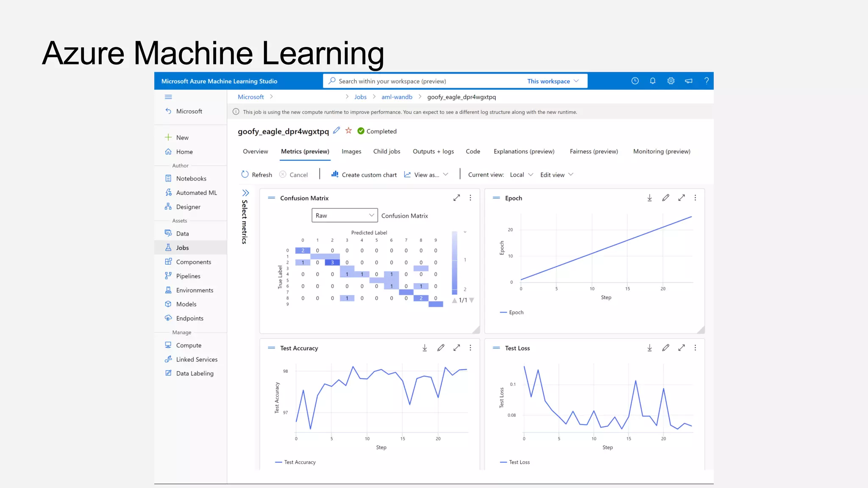Click the recent history clock icon
The height and width of the screenshot is (488, 868).
tap(635, 81)
